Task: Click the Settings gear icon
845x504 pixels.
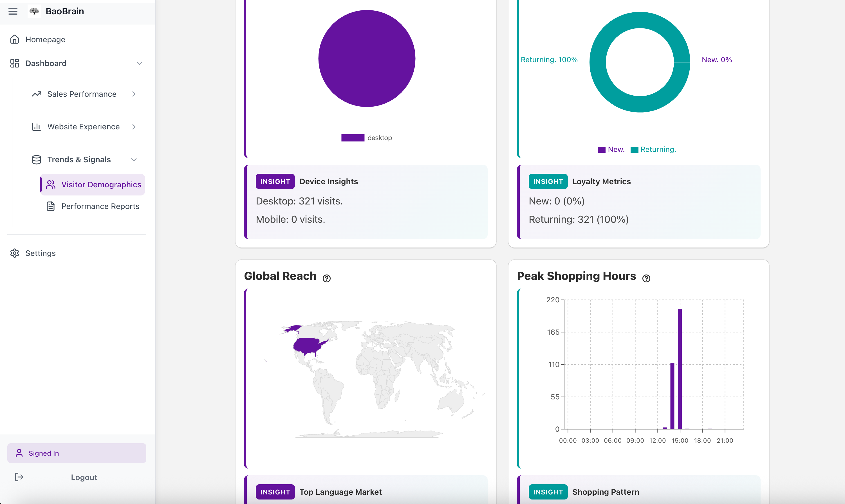Action: point(14,253)
